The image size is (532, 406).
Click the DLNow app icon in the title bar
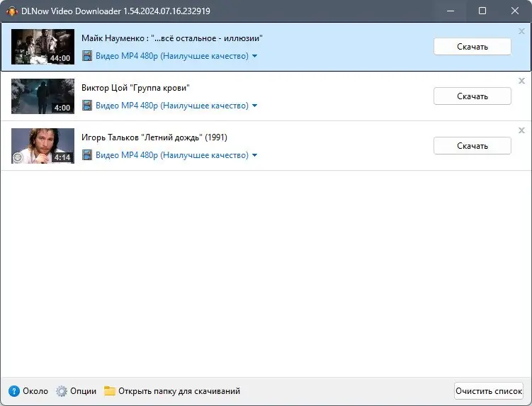[x=12, y=11]
